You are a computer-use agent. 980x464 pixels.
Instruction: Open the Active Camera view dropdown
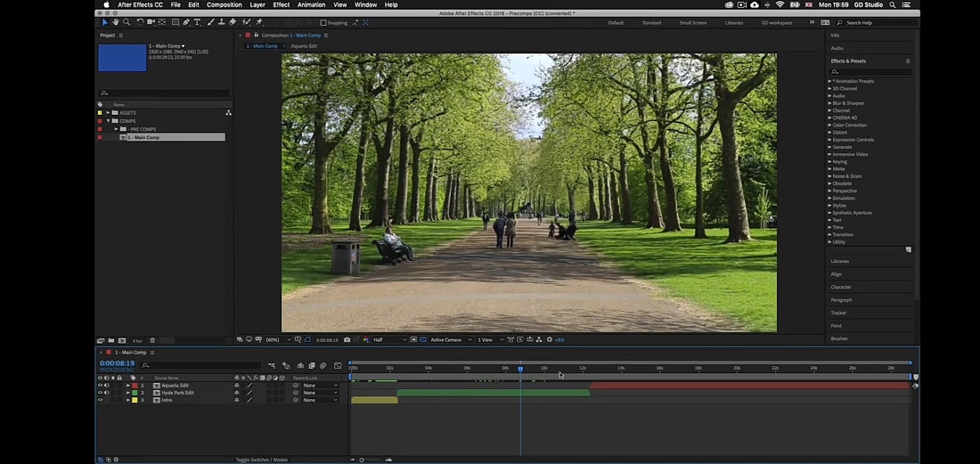click(x=450, y=340)
